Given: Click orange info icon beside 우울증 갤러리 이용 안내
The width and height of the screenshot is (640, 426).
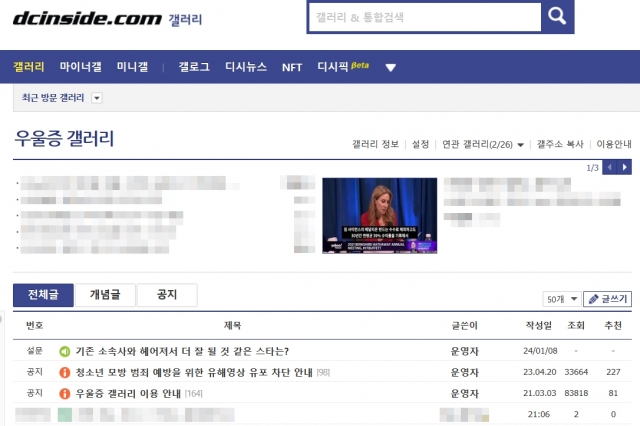Looking at the screenshot, I should pos(64,393).
